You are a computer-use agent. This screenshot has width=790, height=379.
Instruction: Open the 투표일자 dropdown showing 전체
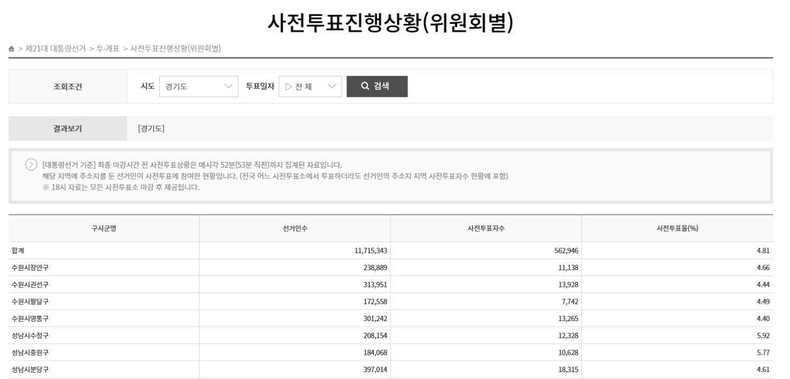(x=310, y=87)
